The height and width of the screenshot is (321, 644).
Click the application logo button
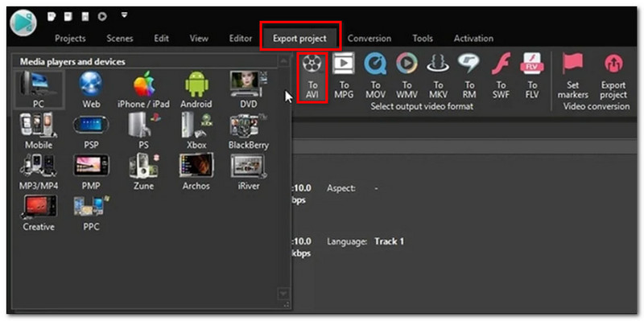[x=23, y=23]
